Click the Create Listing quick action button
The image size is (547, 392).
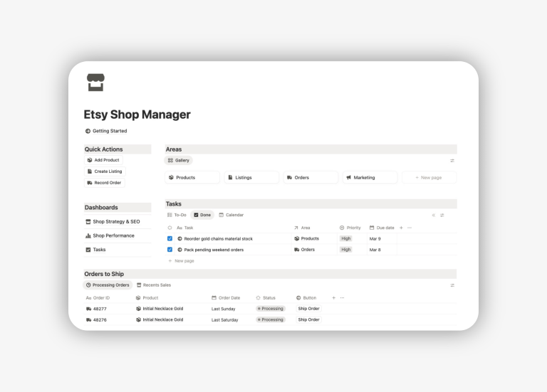105,171
